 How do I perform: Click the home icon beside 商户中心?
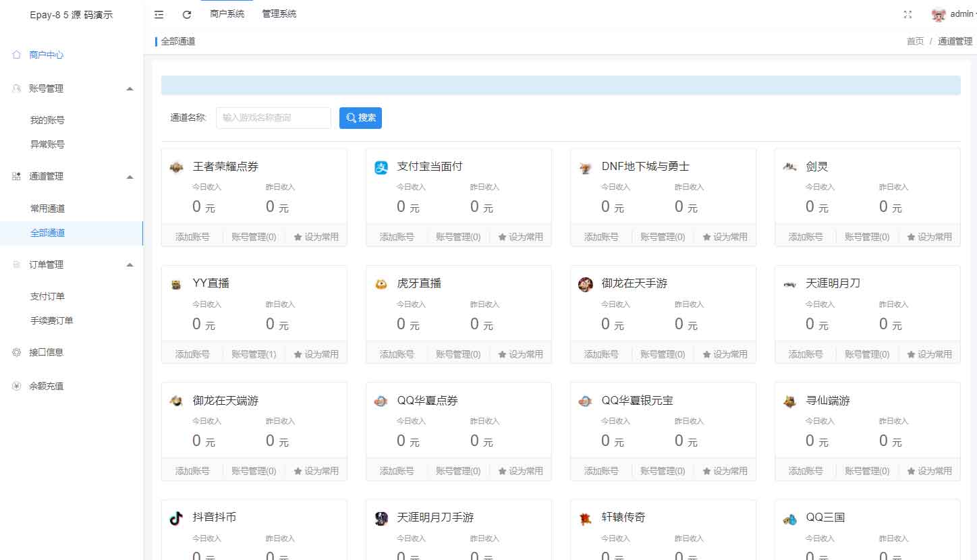[17, 55]
